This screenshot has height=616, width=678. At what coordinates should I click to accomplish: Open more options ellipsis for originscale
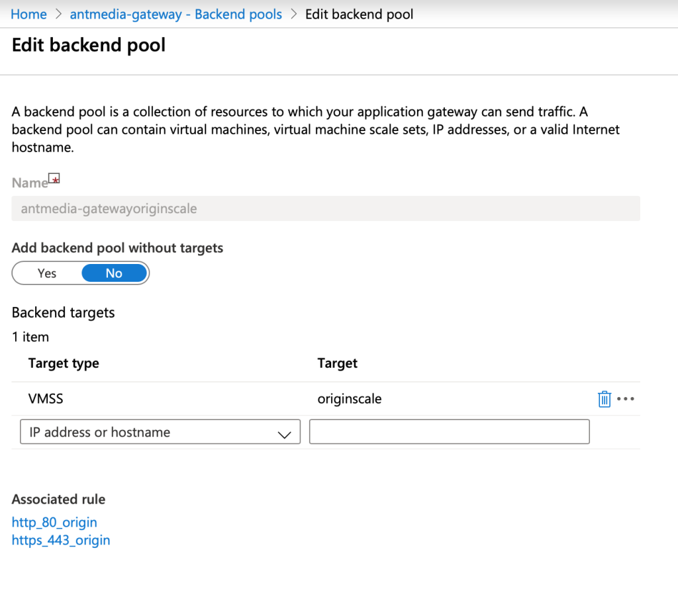pyautogui.click(x=625, y=399)
